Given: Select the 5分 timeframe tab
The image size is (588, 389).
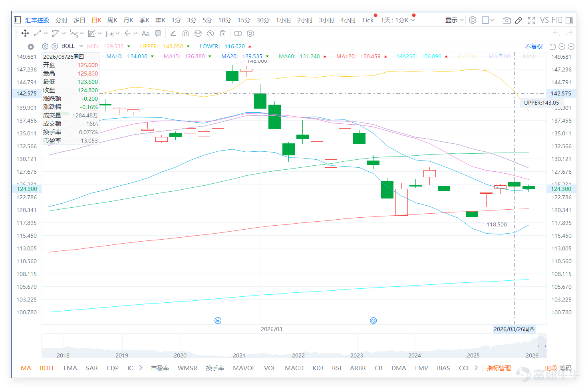Looking at the screenshot, I should click(207, 20).
